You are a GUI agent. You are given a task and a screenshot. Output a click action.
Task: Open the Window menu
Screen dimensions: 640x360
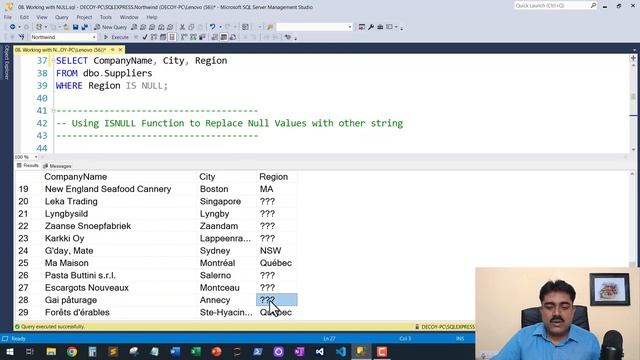click(x=129, y=17)
